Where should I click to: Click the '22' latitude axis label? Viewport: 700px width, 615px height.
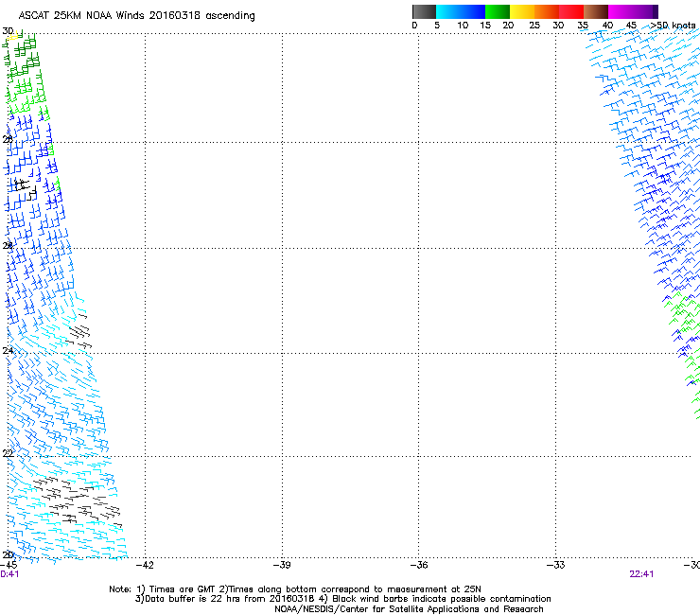tap(8, 453)
